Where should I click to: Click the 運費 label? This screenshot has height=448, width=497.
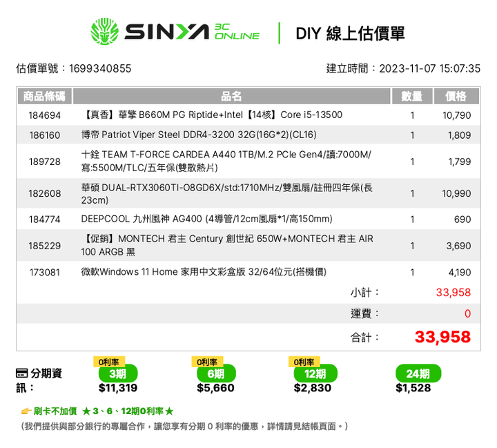tap(364, 313)
